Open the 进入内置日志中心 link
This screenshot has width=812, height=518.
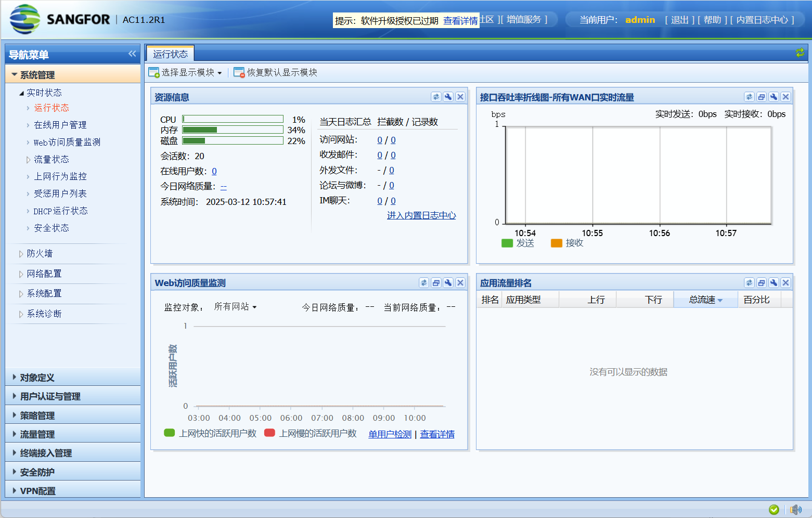point(421,215)
